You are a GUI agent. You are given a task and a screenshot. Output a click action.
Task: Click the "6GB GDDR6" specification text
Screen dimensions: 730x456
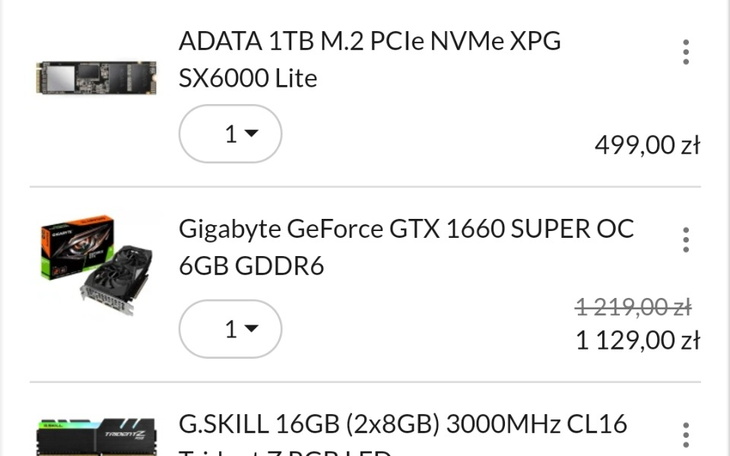[x=251, y=266]
